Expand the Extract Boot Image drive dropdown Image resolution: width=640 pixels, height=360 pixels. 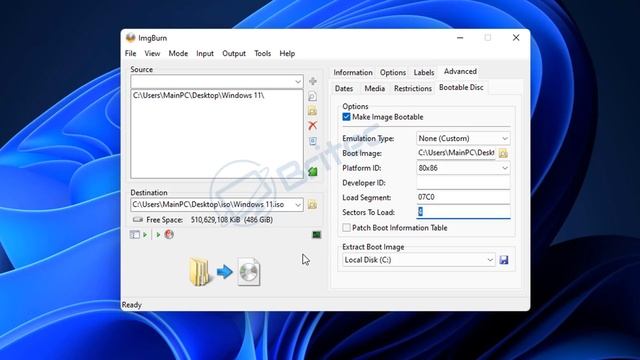(490, 260)
